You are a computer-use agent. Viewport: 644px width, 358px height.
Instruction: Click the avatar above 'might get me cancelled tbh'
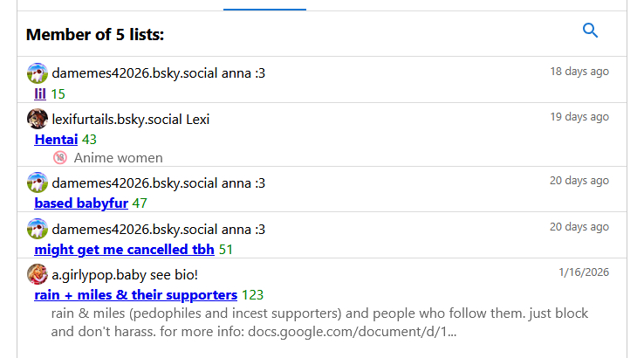(38, 229)
